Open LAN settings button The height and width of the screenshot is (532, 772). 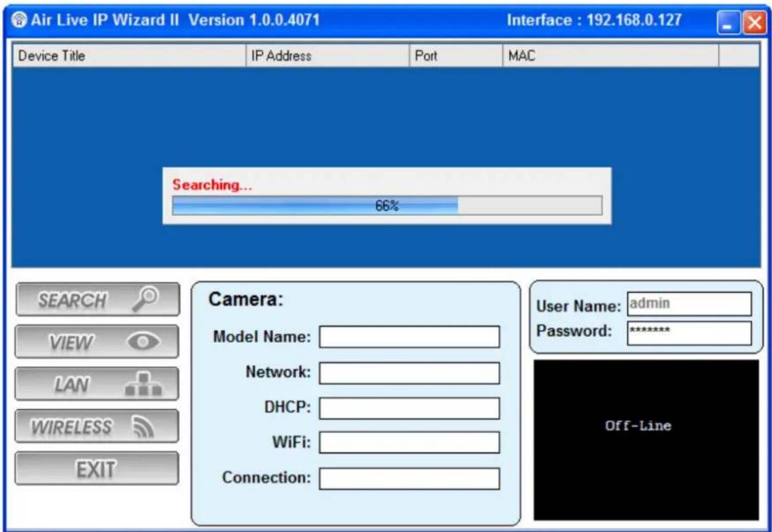point(96,383)
